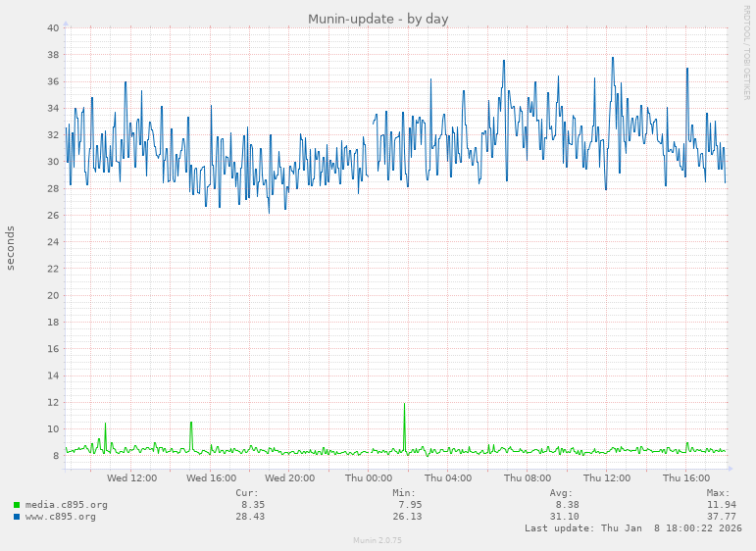Viewport: 756px width, 551px height.
Task: Click the y-axis label 28
Action: (x=53, y=188)
